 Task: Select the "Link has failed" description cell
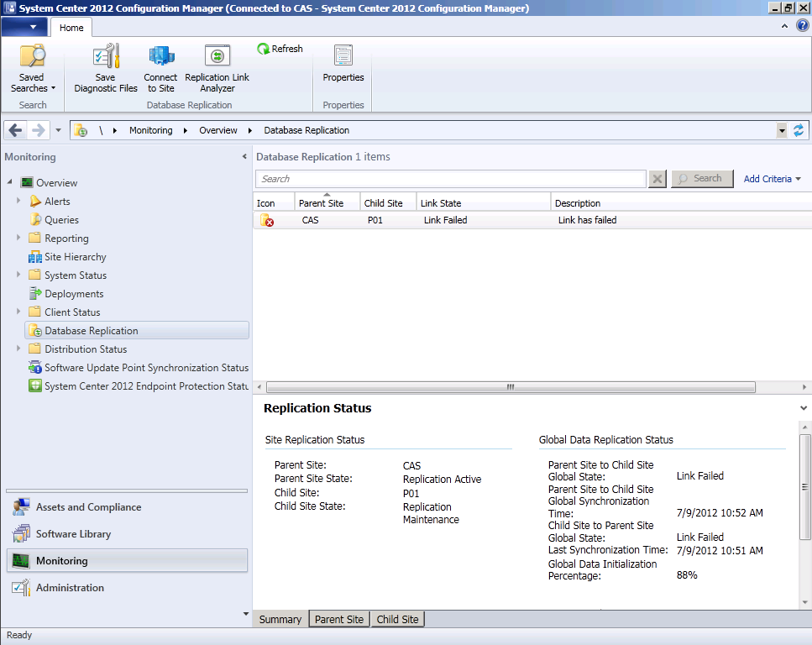tap(587, 220)
